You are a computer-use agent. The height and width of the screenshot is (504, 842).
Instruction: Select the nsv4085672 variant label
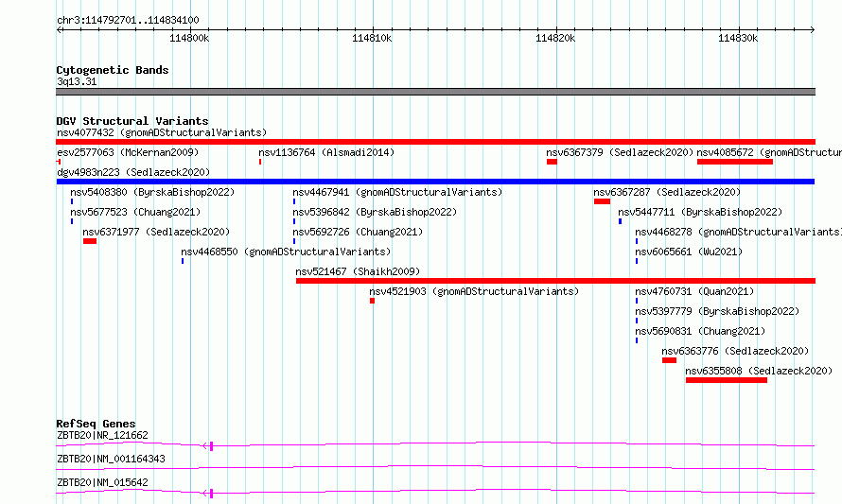point(769,152)
